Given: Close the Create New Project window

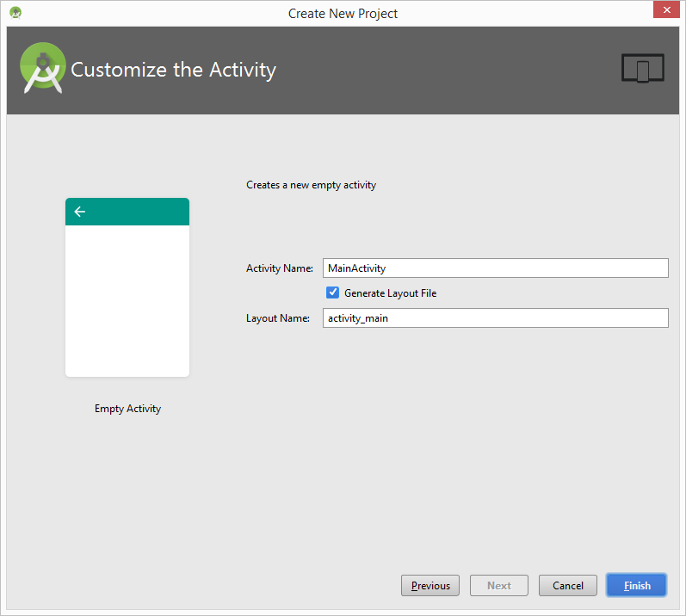Looking at the screenshot, I should (x=664, y=10).
